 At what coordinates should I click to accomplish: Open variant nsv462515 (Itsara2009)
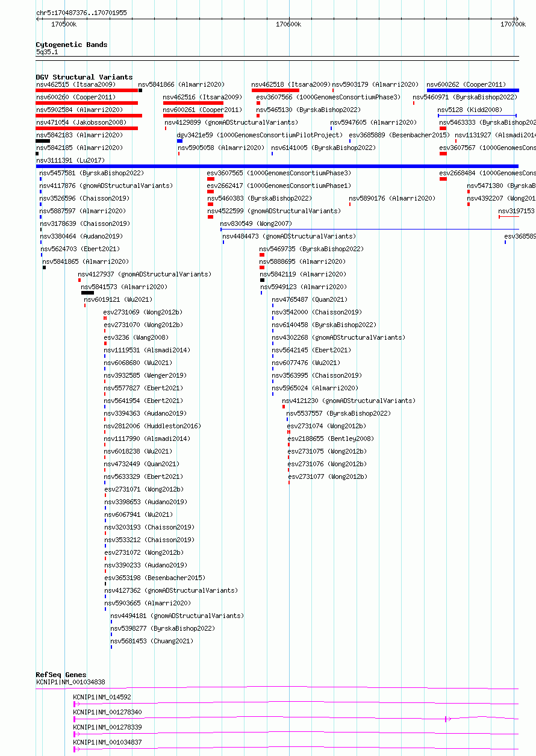coord(76,84)
